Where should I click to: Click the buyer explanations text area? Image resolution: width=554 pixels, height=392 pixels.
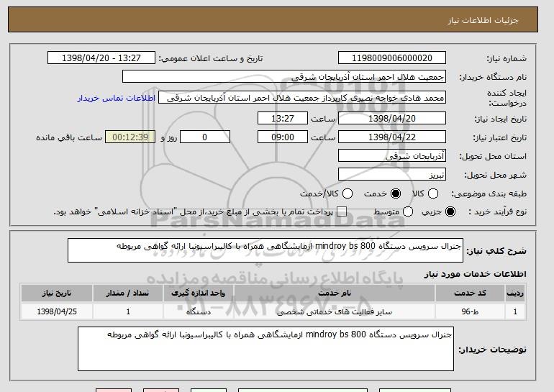point(265,349)
